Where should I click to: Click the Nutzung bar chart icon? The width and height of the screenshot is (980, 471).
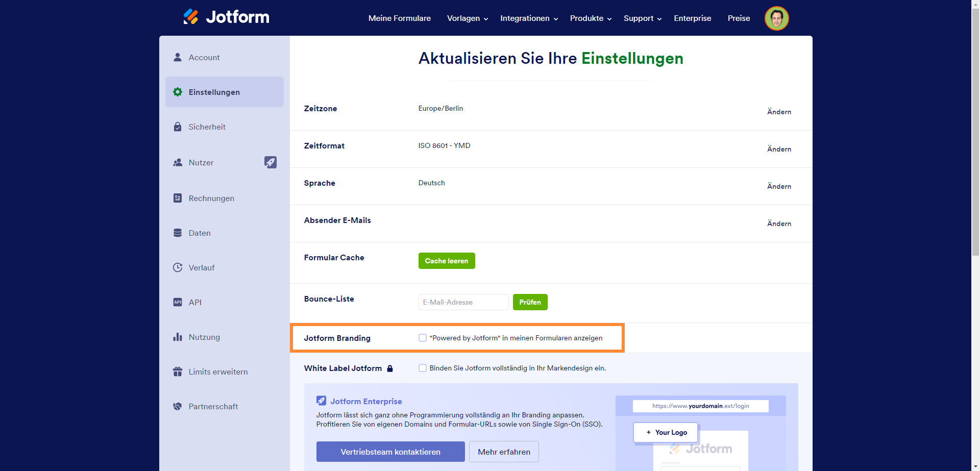click(178, 337)
